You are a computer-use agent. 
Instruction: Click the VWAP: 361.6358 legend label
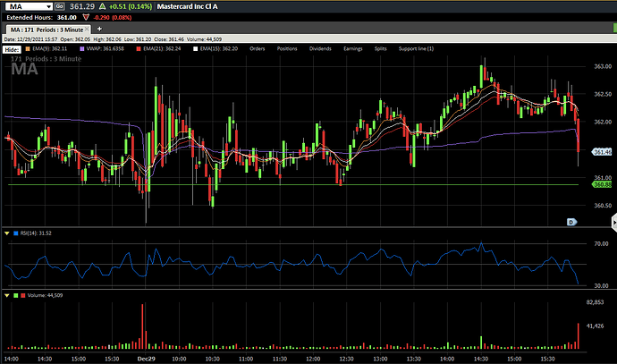tap(105, 49)
